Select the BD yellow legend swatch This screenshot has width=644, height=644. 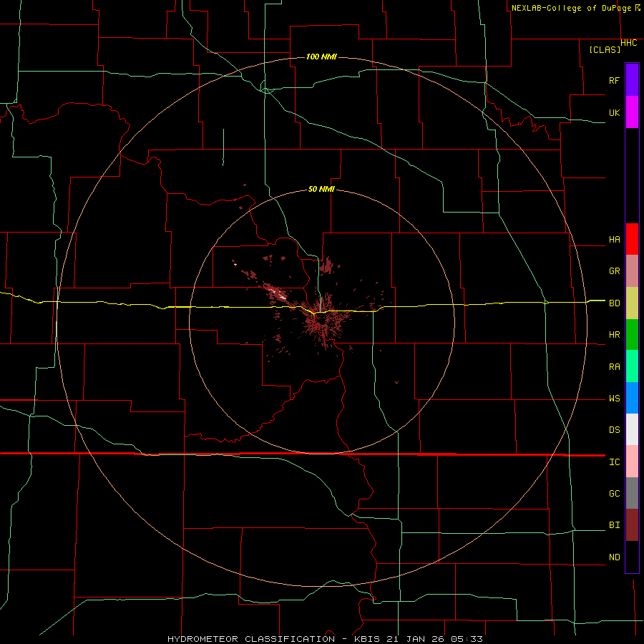pyautogui.click(x=632, y=303)
